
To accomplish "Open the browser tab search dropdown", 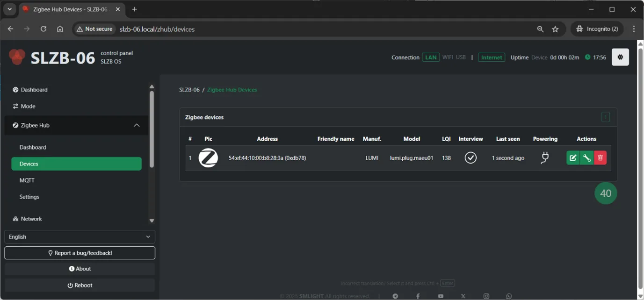I will click(9, 9).
